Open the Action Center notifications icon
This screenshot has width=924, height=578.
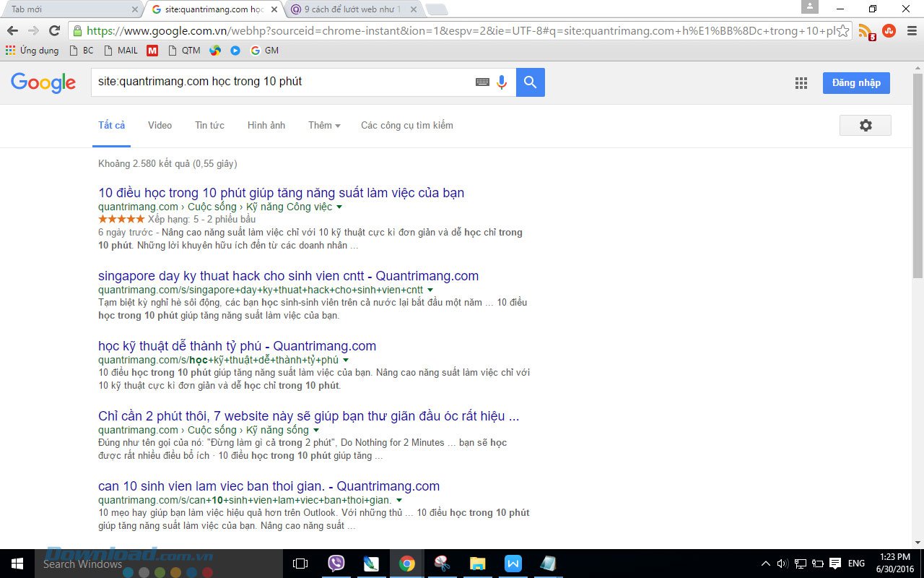click(835, 564)
